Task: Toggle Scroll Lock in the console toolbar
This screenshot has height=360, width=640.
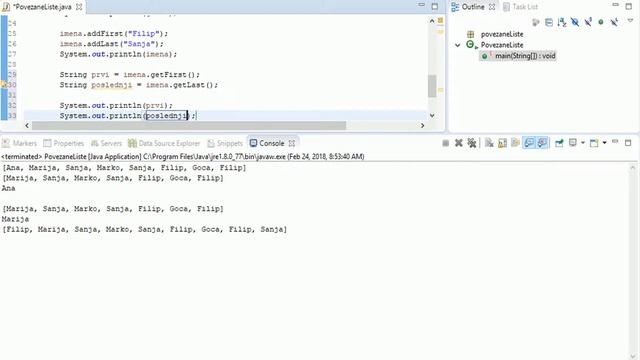Action: tap(502, 143)
